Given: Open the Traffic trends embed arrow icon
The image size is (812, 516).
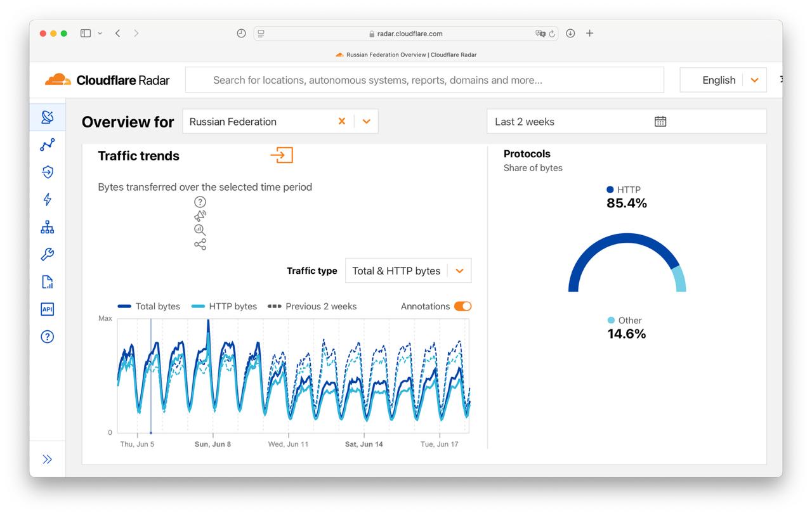Looking at the screenshot, I should pyautogui.click(x=282, y=155).
